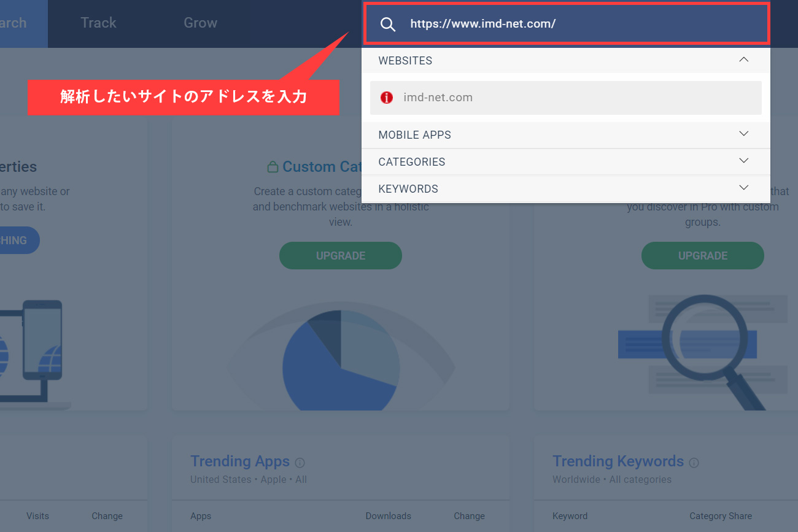798x532 pixels.
Task: Click the MOBILE APPS section label
Action: (x=415, y=135)
